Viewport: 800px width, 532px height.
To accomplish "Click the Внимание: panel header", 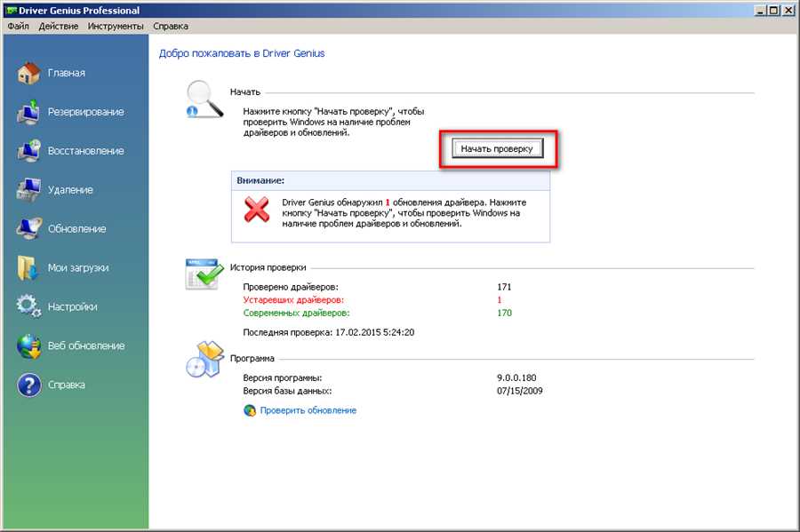I will 391,180.
